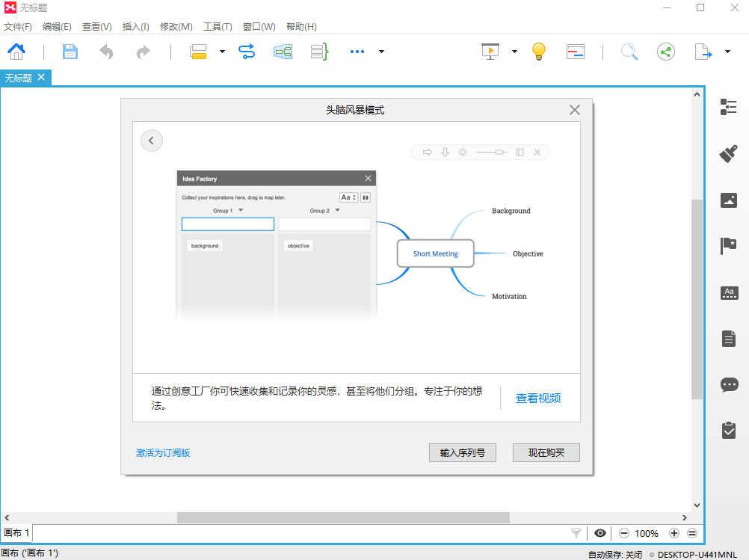Open the presentation dropdown arrow
The width and height of the screenshot is (749, 560).
coord(514,52)
